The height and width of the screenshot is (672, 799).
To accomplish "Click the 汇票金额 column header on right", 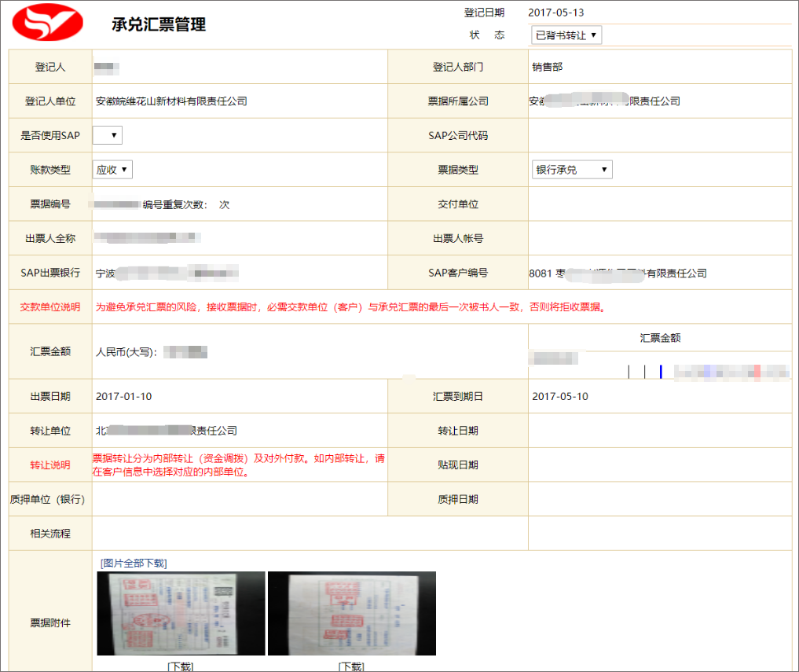I will coord(660,337).
